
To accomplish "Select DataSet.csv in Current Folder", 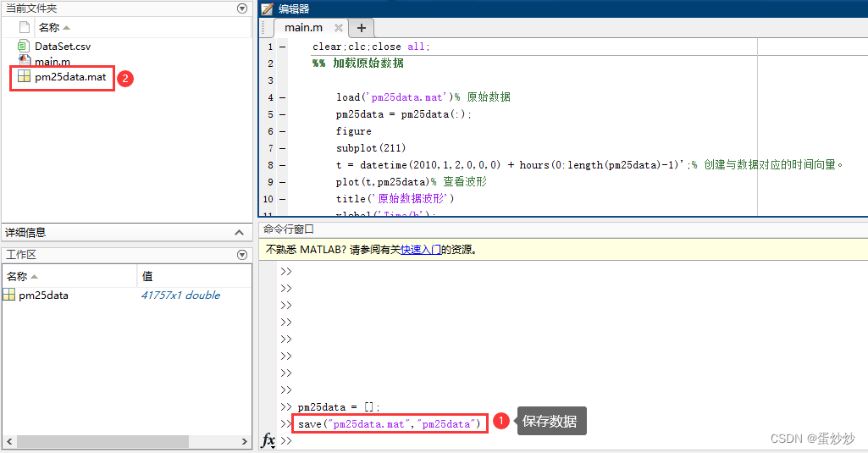I will tap(63, 47).
